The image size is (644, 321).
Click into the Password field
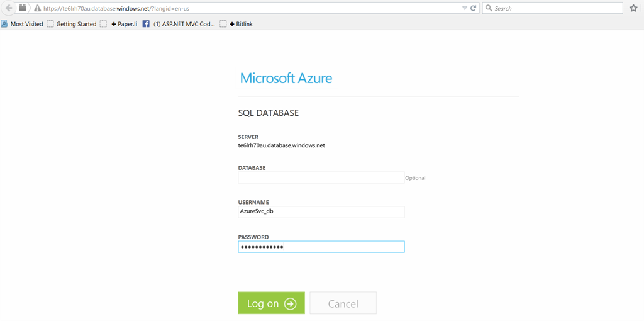coord(321,247)
